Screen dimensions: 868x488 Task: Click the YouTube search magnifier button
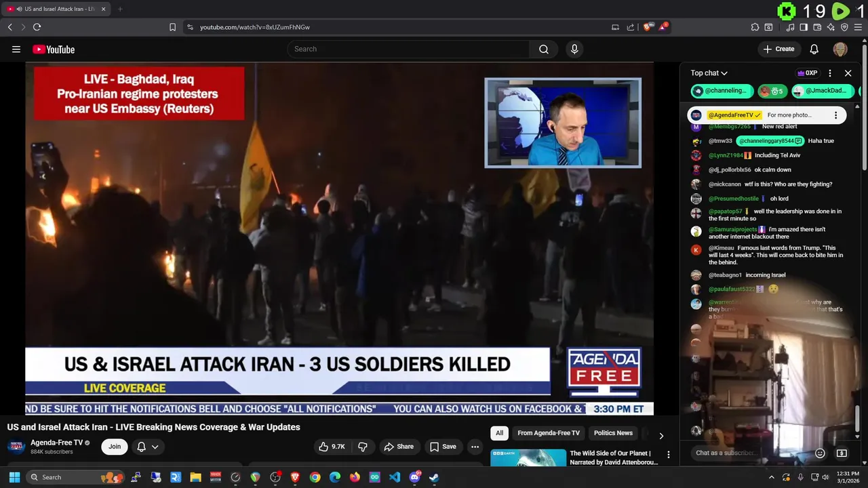544,49
